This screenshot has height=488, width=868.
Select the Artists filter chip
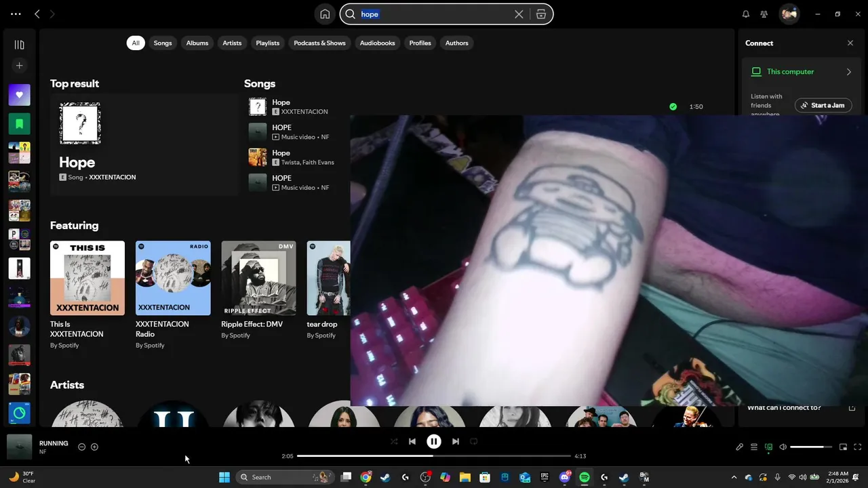pyautogui.click(x=232, y=43)
